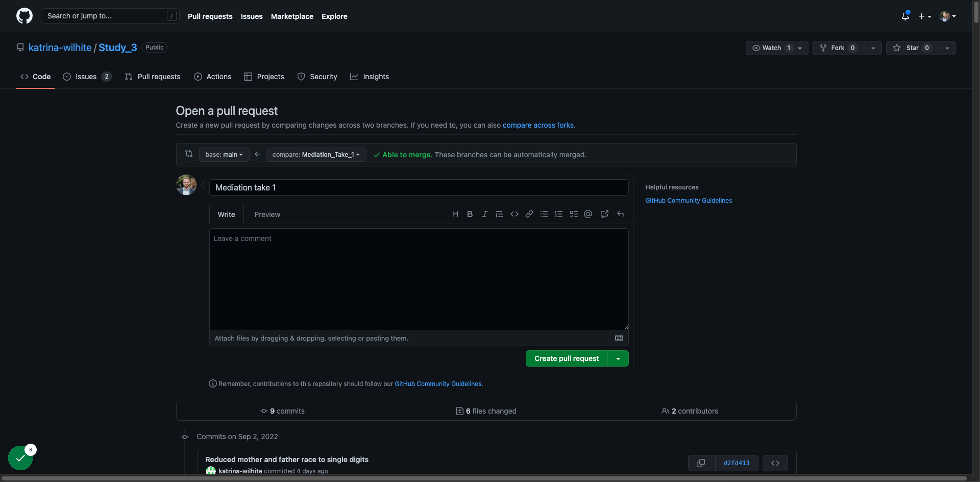This screenshot has width=980, height=482.
Task: Open the Insights tab
Action: pyautogui.click(x=370, y=77)
